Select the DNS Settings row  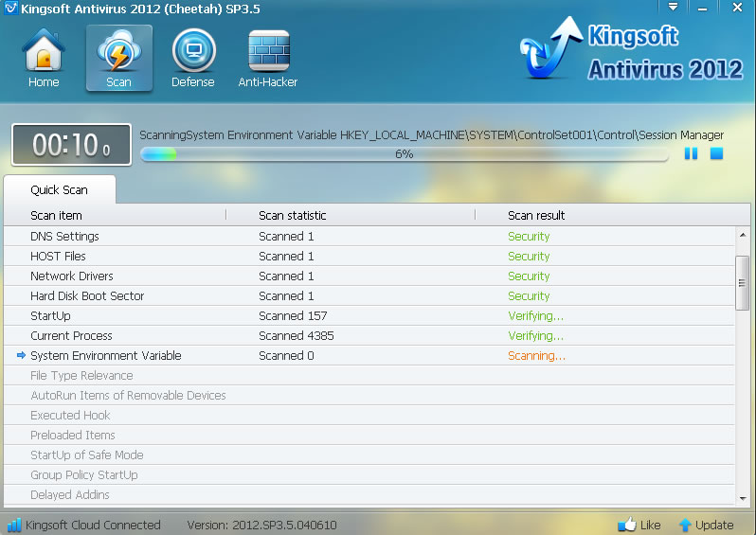(x=369, y=236)
